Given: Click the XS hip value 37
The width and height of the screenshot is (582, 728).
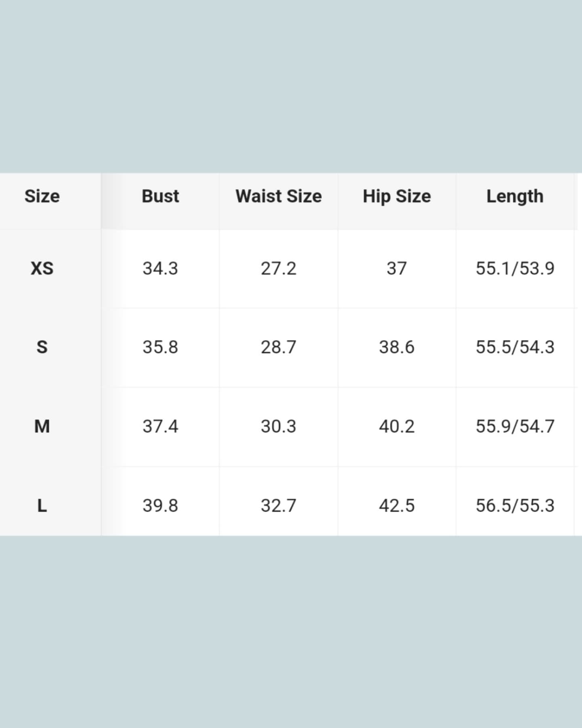Looking at the screenshot, I should point(396,269).
